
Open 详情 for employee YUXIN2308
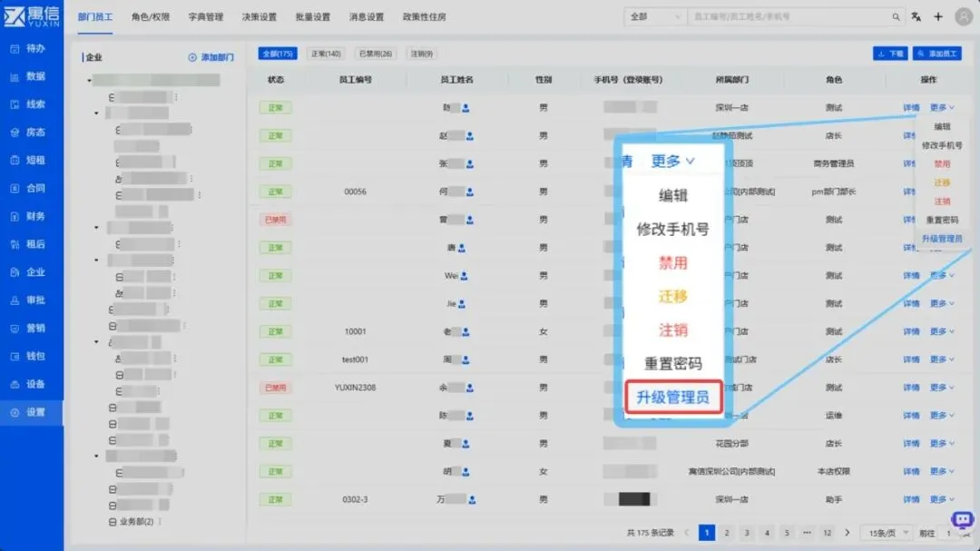click(x=911, y=388)
